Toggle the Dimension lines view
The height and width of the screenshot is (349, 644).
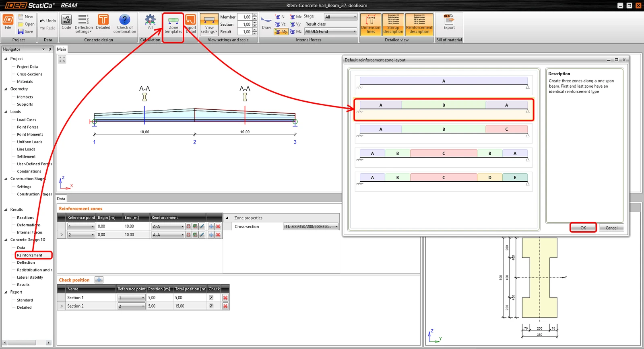371,24
